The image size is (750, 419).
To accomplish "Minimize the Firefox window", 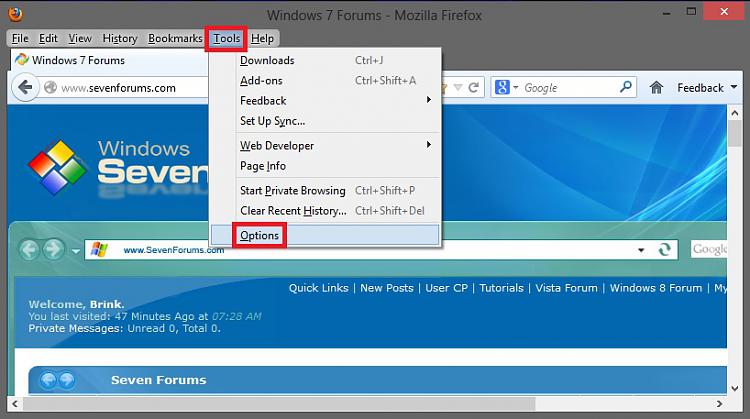I will (x=666, y=12).
